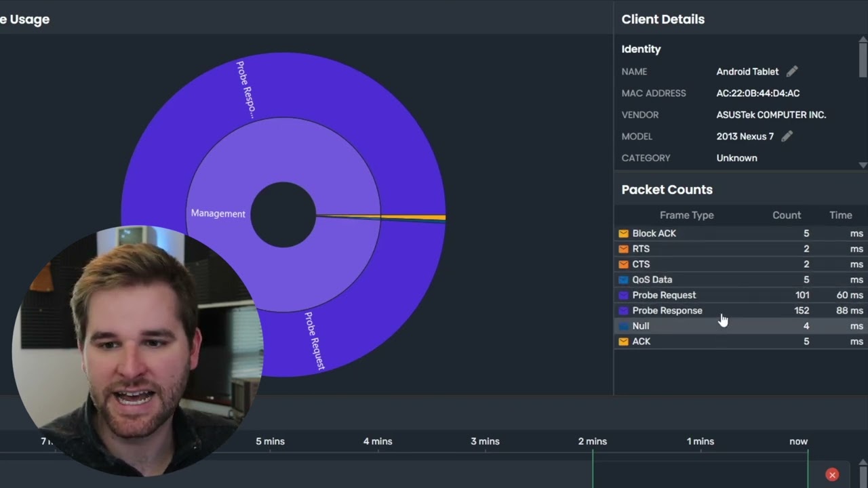Viewport: 868px width, 488px height.
Task: Select the Probe Response row label
Action: click(667, 310)
